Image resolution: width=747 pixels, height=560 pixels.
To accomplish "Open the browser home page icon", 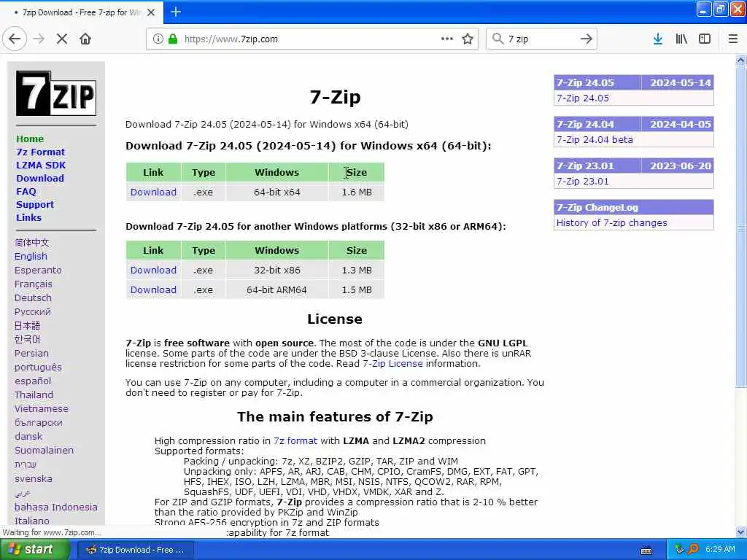I will click(85, 39).
